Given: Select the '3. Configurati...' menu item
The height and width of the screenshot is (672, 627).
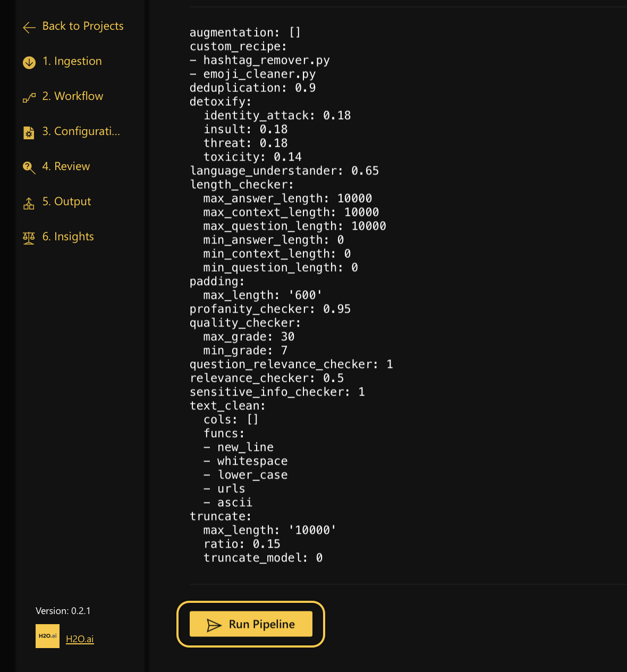Looking at the screenshot, I should (x=81, y=131).
